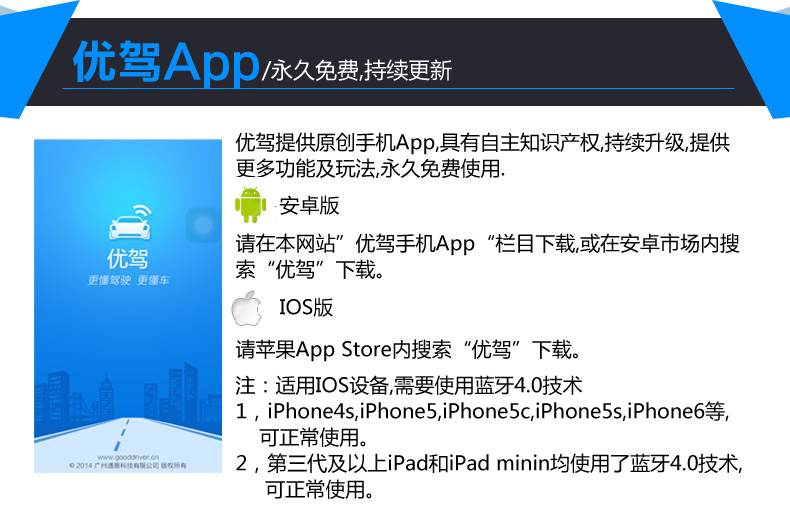The height and width of the screenshot is (511, 790).
Task: Click www.gooddriver.cn link in app screenshot
Action: (x=128, y=457)
